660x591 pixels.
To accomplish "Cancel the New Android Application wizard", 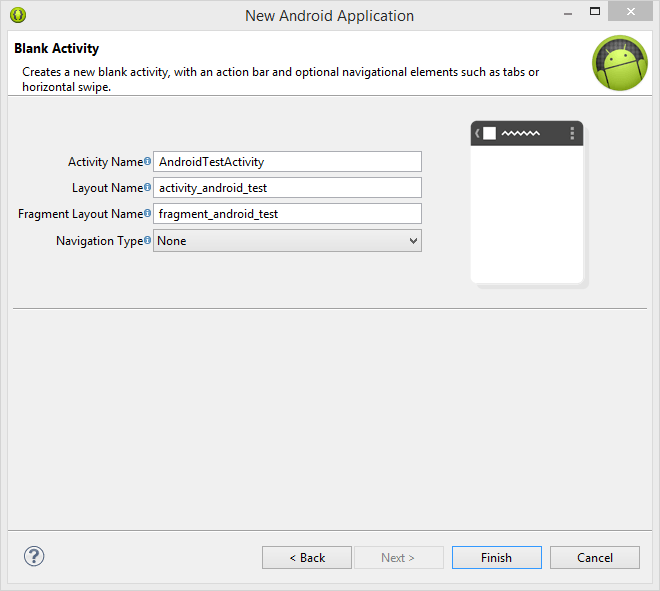I will click(x=594, y=558).
